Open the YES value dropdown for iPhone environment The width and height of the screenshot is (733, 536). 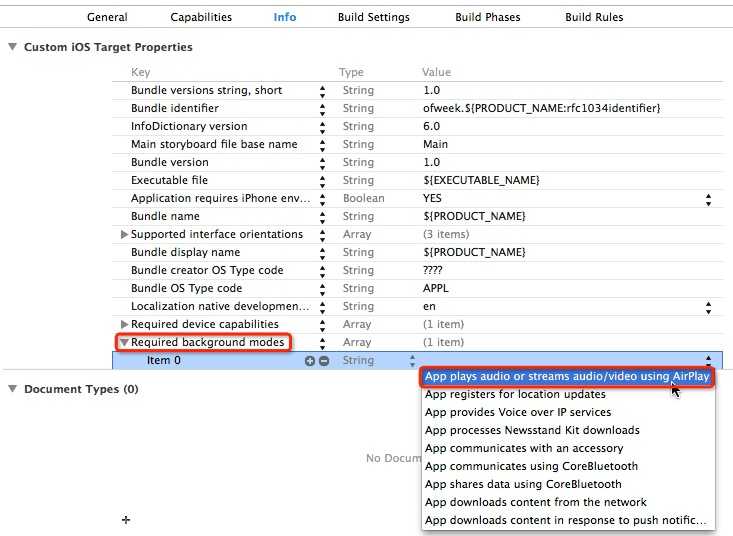709,200
